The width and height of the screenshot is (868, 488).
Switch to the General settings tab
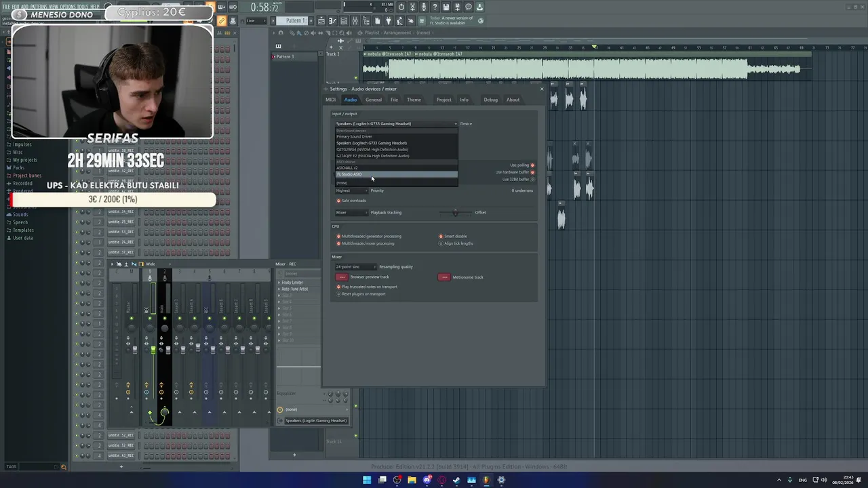374,100
